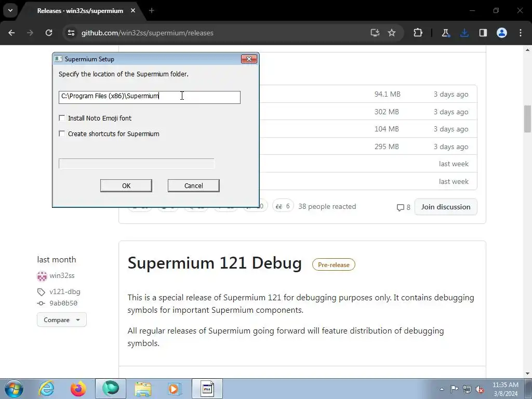Switch to the setup program taskbar icon
Viewport: 532px width, 399px height.
pos(207,389)
